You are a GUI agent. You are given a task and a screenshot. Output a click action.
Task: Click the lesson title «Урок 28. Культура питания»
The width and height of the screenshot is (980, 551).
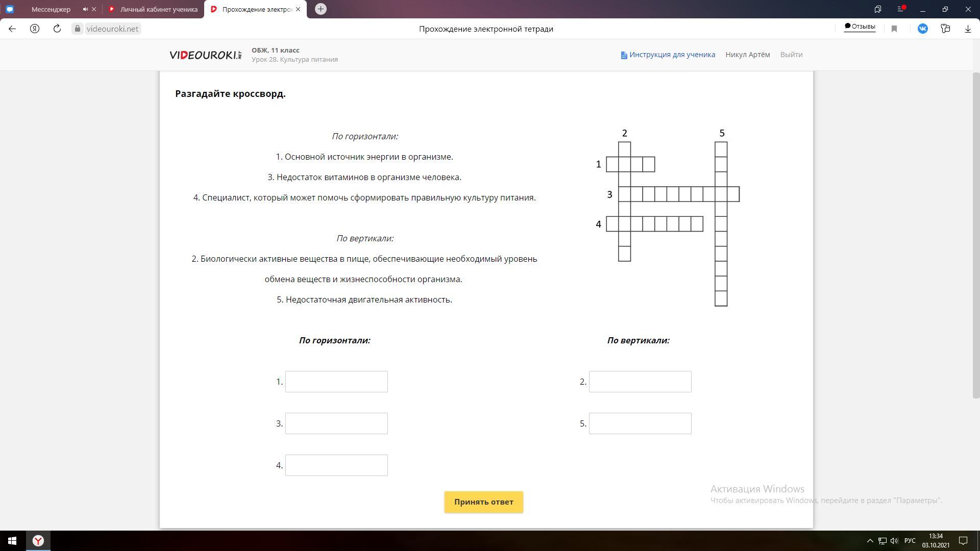pos(295,59)
